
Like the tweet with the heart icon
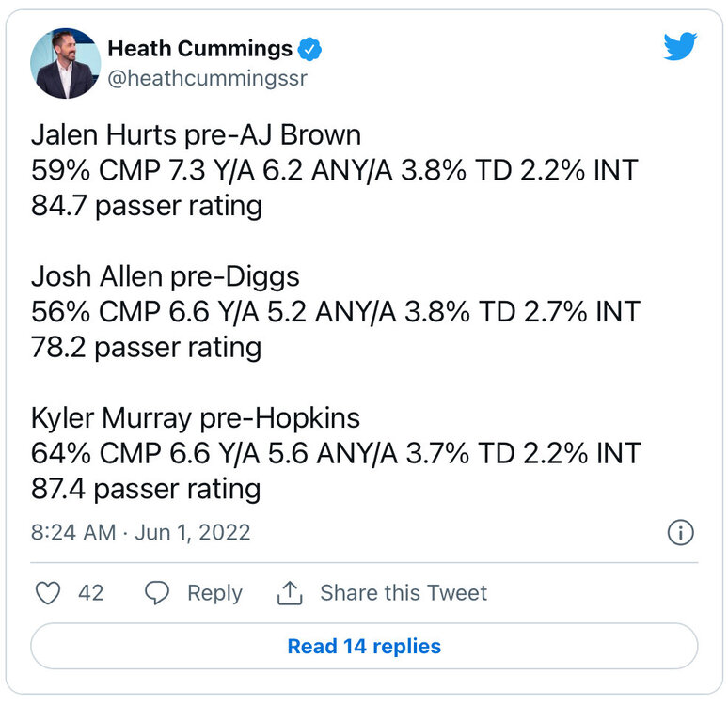[48, 593]
